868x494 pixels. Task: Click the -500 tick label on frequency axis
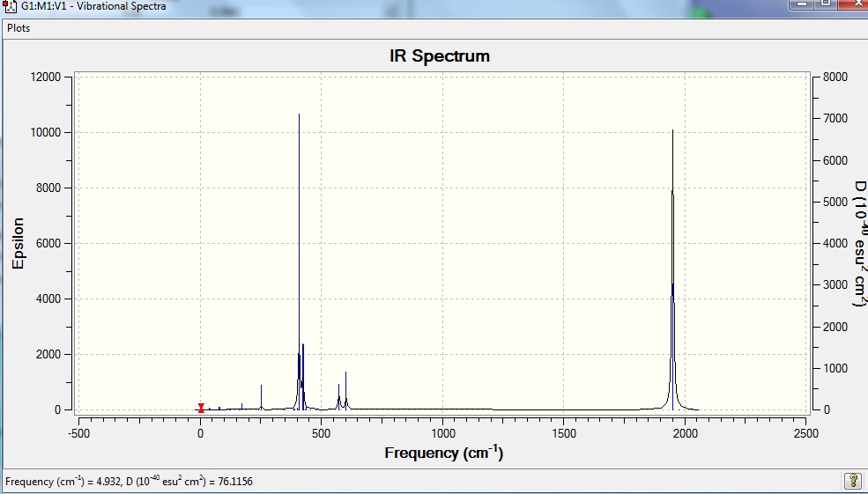click(x=77, y=434)
